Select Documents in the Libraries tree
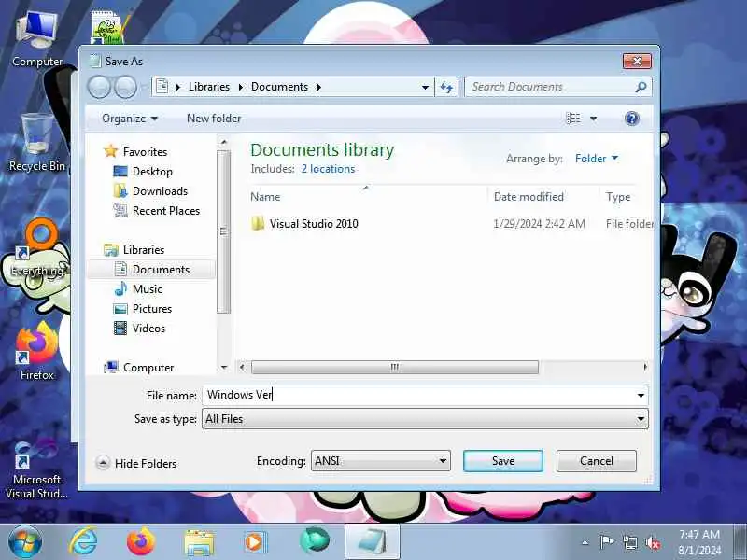 152,270
